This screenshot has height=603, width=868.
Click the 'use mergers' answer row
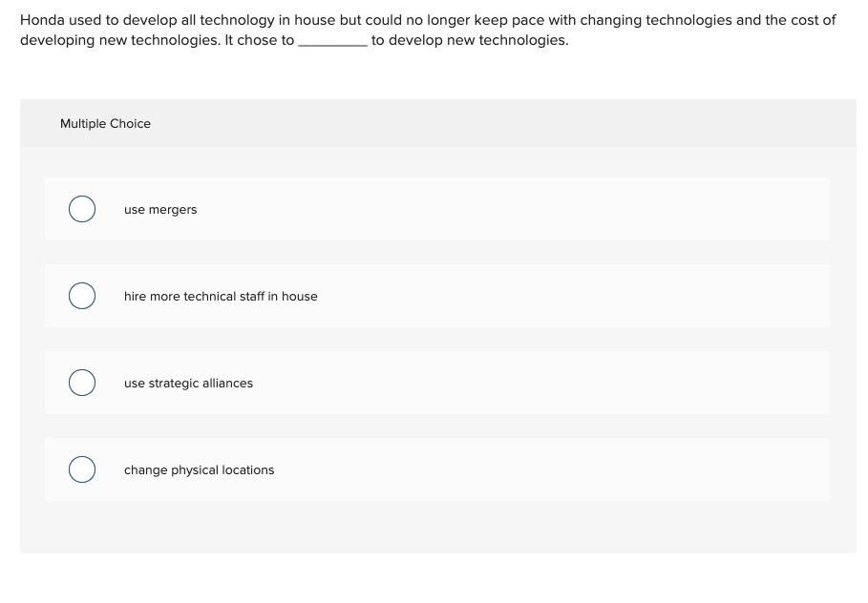tap(436, 209)
